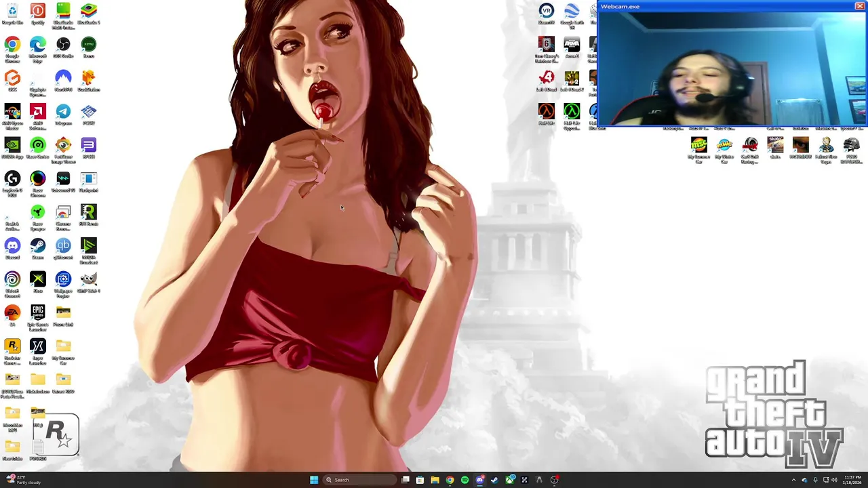
Task: Open Chrome from the taskbar
Action: pos(450,480)
